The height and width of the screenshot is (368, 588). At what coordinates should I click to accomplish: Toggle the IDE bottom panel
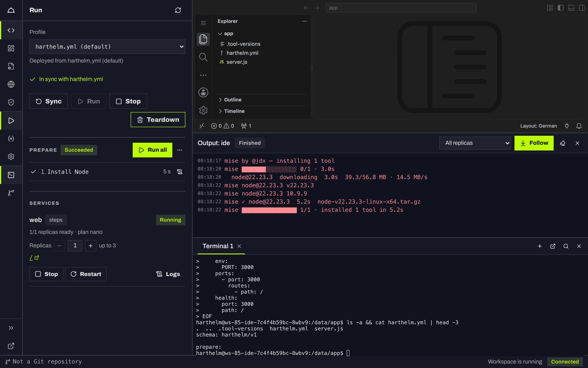click(571, 8)
